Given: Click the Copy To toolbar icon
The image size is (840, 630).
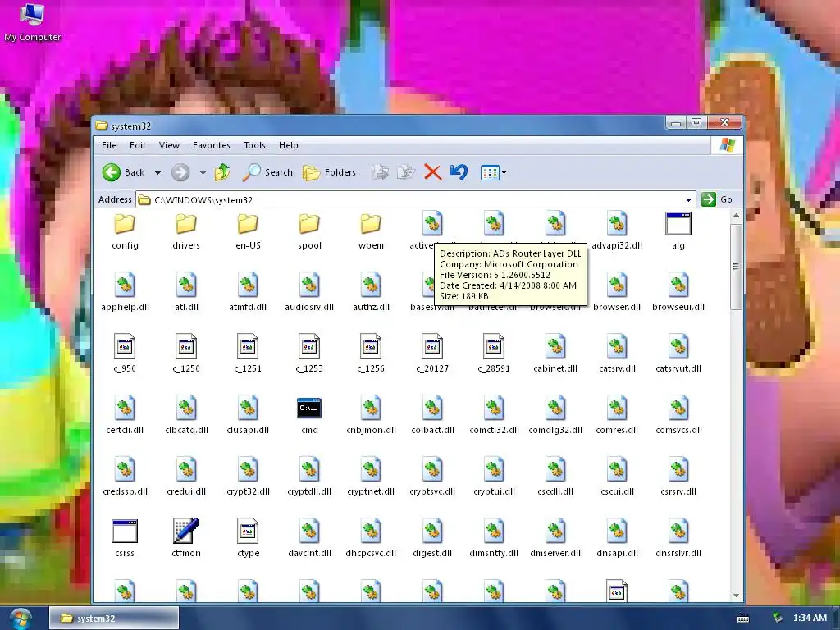Looking at the screenshot, I should (406, 172).
